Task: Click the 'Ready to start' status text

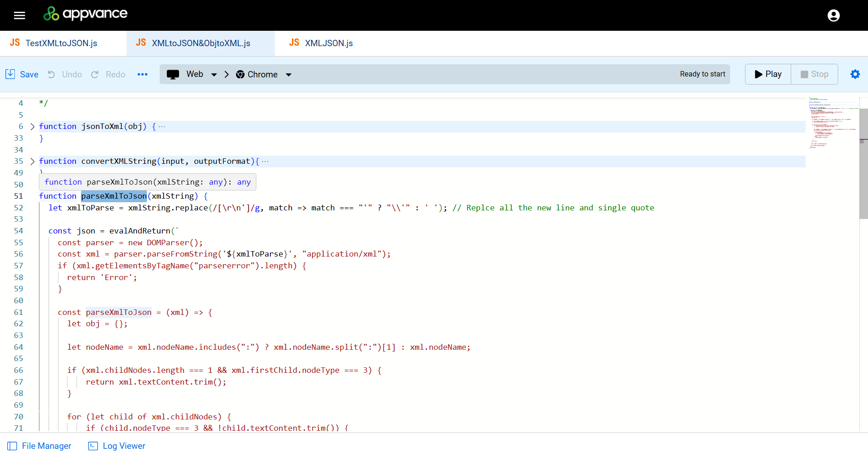Action: (x=703, y=74)
